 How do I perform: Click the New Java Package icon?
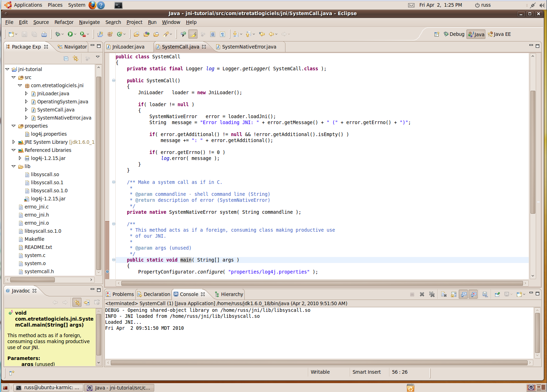click(x=110, y=34)
